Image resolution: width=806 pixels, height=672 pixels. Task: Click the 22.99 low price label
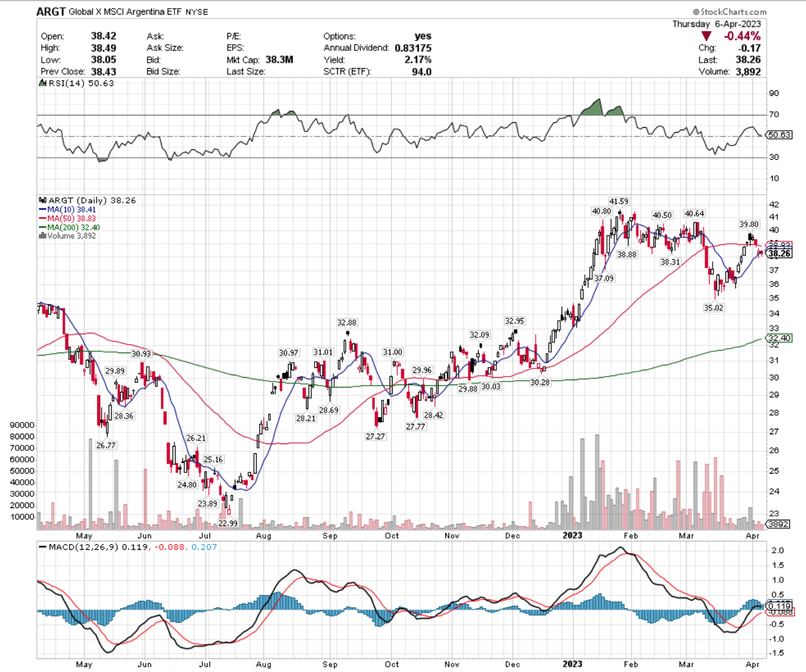tap(228, 523)
